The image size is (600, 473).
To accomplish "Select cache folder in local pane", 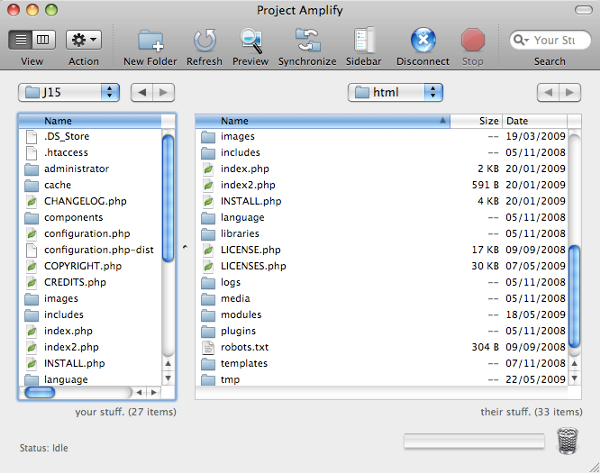I will (90, 185).
